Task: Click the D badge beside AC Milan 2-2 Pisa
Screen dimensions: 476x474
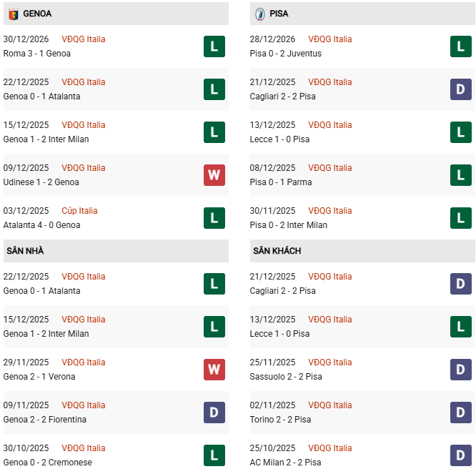Action: click(460, 455)
